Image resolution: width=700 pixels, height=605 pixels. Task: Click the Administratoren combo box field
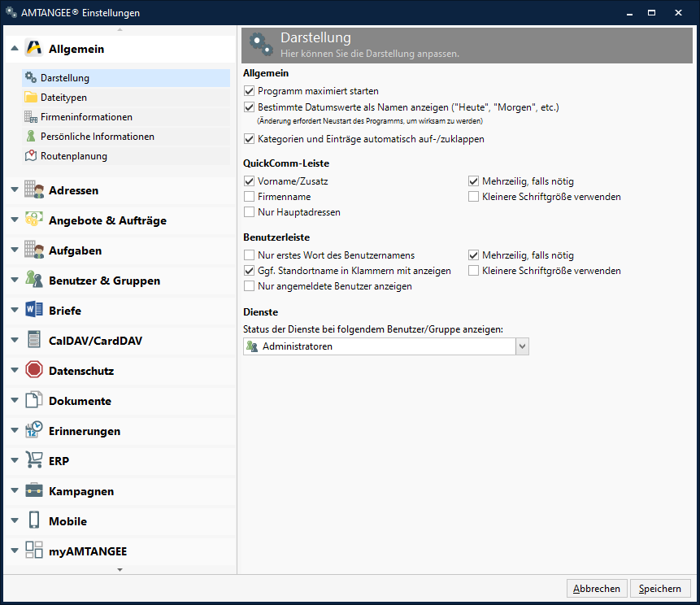(385, 346)
